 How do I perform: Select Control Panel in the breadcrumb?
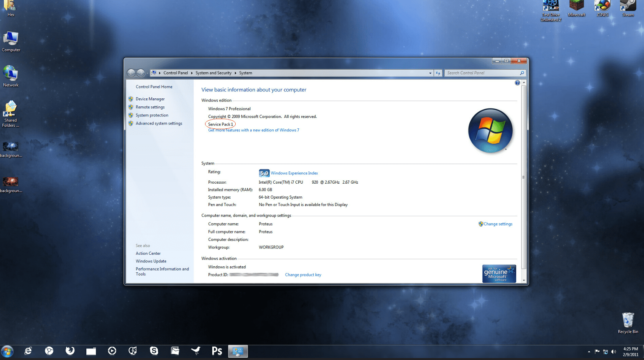[176, 73]
